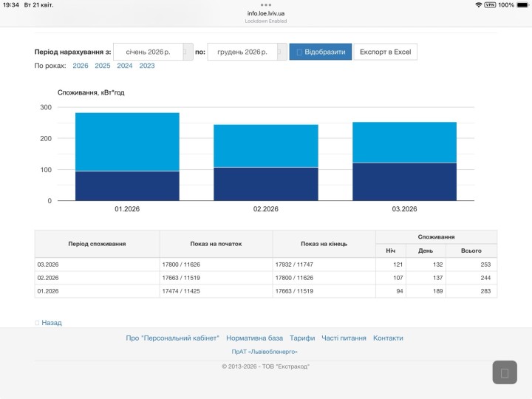Click the light-blue day segment for 03.2026
Image resolution: width=532 pixels, height=399 pixels.
(404, 143)
